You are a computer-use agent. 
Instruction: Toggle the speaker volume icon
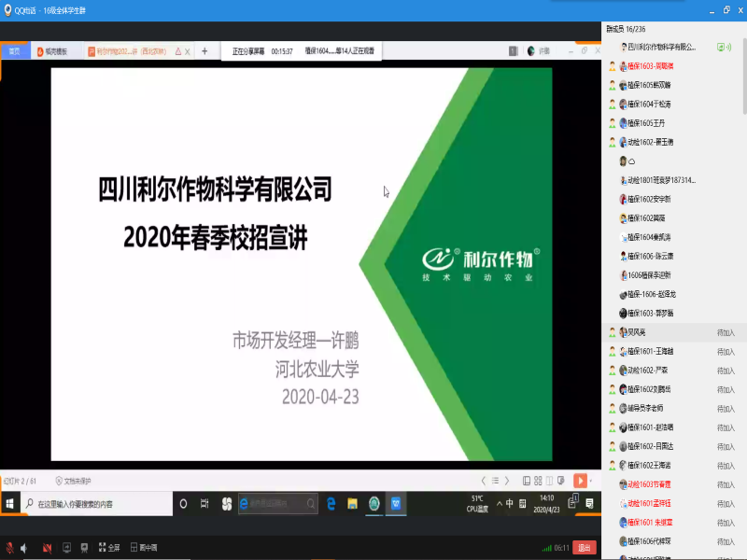pos(24,548)
